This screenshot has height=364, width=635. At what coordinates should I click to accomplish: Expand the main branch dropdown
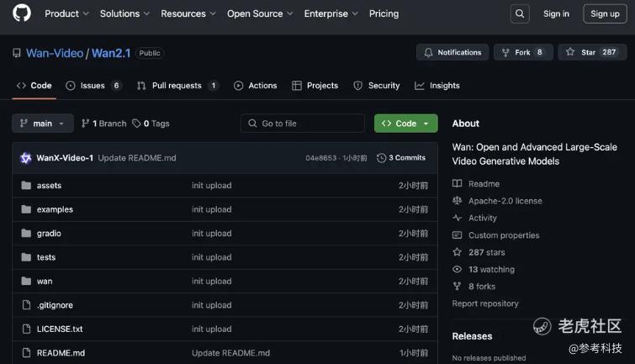[43, 124]
